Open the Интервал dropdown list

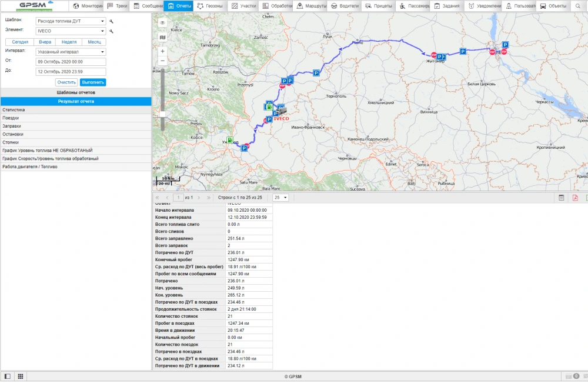[x=102, y=52]
